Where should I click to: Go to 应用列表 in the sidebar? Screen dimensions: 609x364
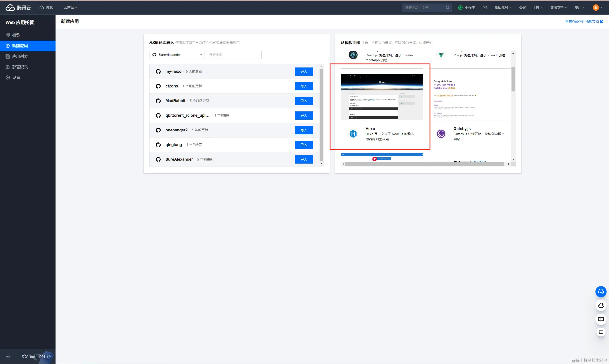click(x=20, y=56)
